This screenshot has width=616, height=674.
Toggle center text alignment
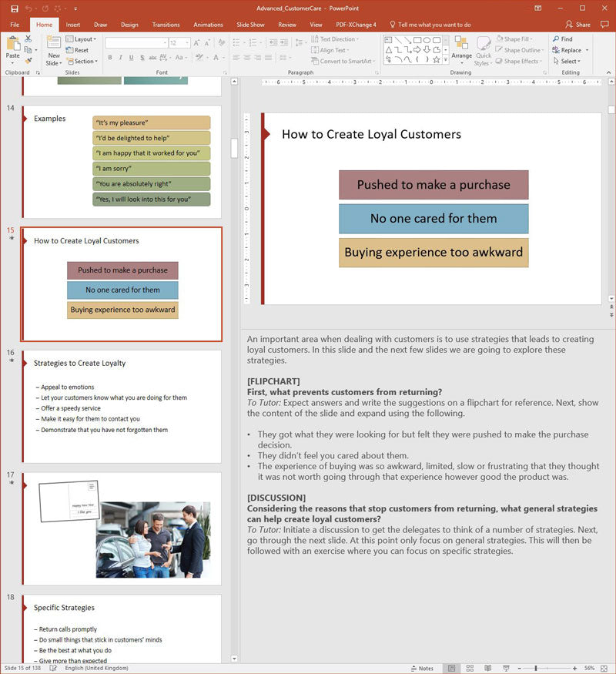pos(247,58)
